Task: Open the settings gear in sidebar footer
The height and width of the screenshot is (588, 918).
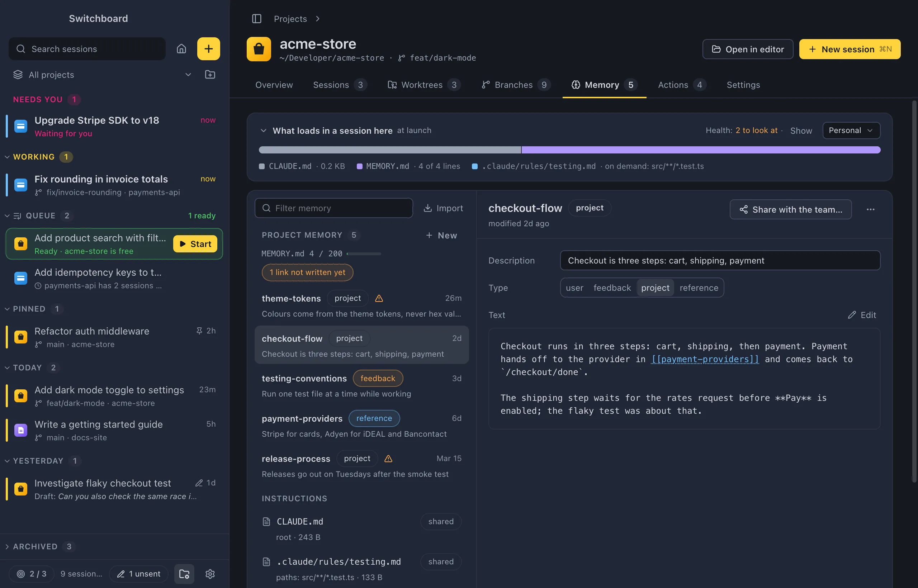Action: pyautogui.click(x=210, y=574)
